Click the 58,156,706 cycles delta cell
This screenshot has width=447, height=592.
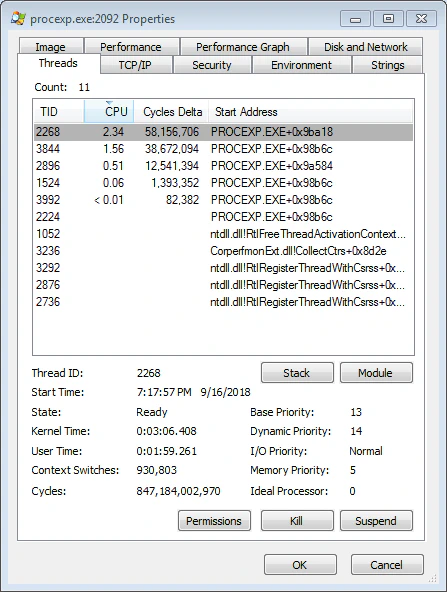pos(172,132)
